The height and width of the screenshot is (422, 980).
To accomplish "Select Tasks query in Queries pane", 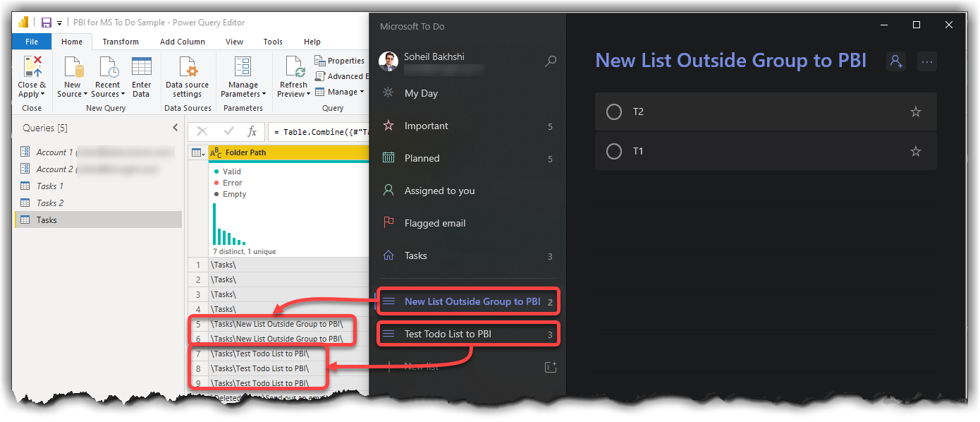I will (x=98, y=219).
